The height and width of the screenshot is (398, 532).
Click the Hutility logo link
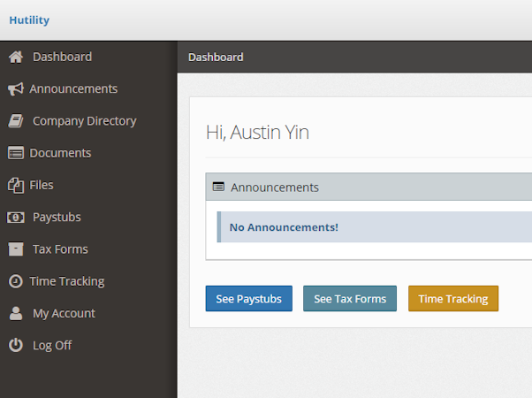[x=29, y=20]
